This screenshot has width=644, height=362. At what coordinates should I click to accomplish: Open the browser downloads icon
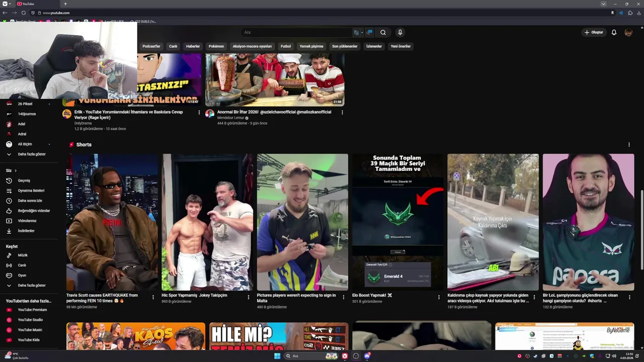639,13
